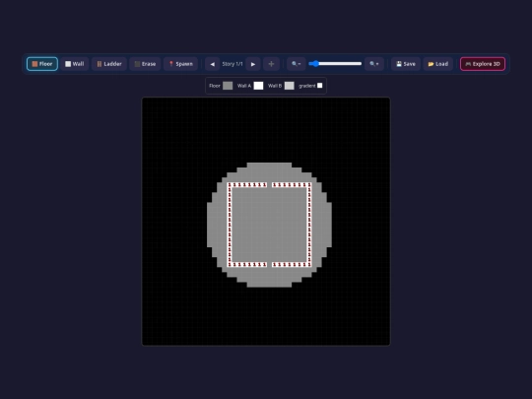Launch Explore 3D mode
The image size is (532, 399).
[483, 64]
